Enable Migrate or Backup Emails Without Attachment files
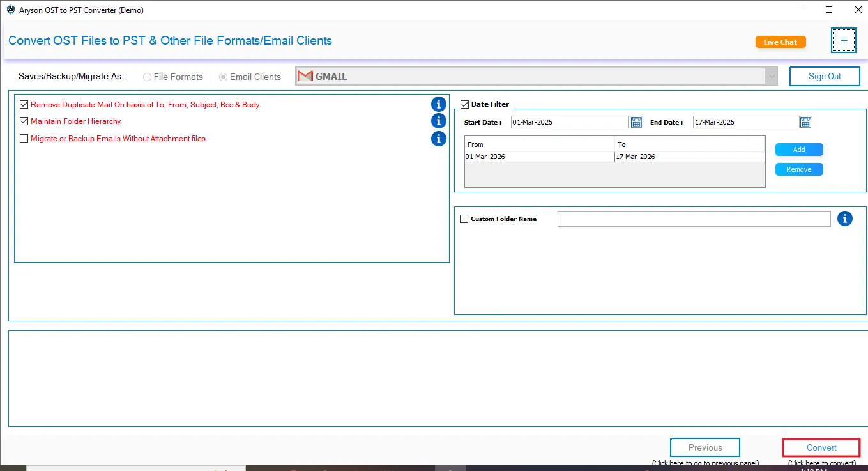This screenshot has width=868, height=471. (x=24, y=138)
